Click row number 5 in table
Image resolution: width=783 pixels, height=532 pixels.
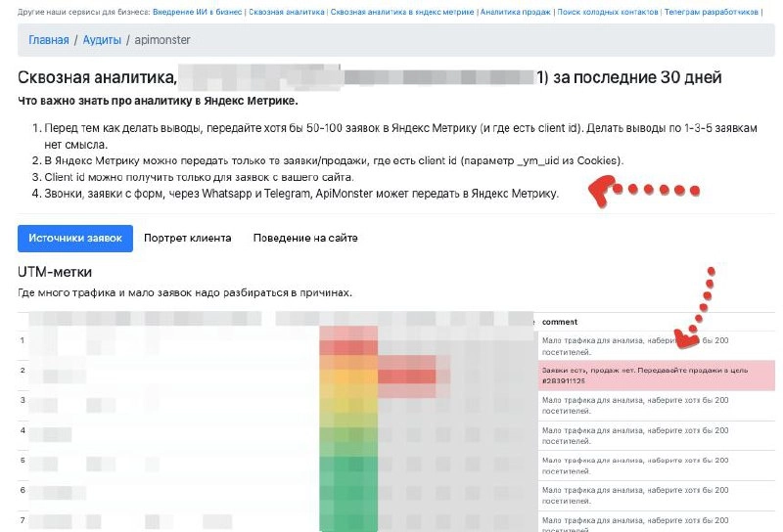tap(23, 461)
